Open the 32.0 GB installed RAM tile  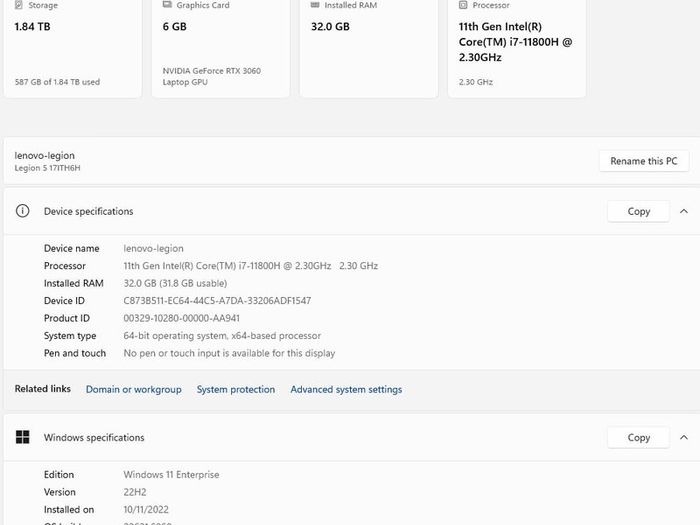(369, 47)
